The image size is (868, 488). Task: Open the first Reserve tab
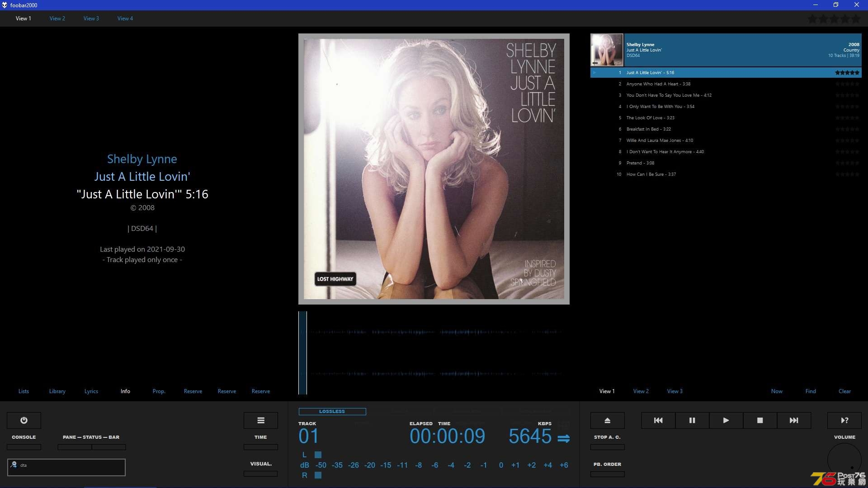pyautogui.click(x=193, y=391)
